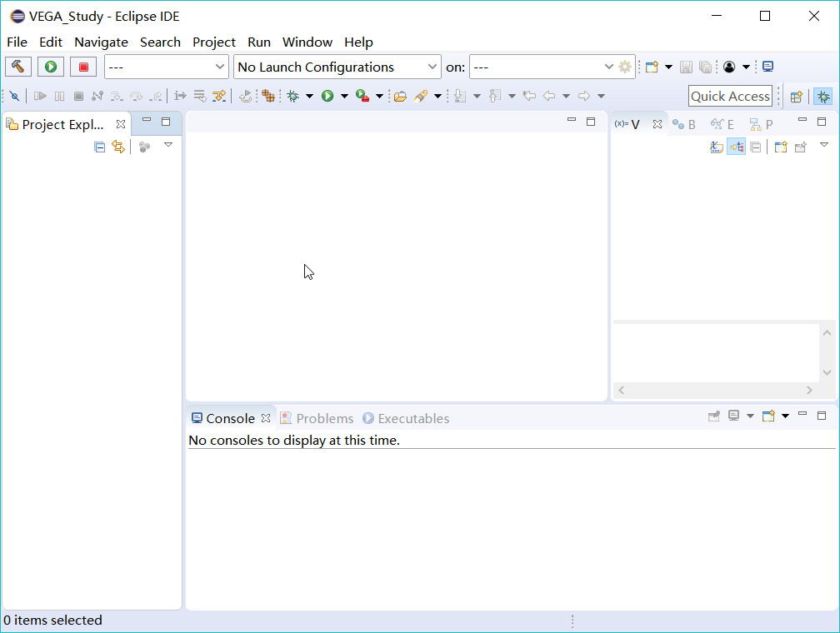Switch to the Expressions tab labeled E
Viewport: 840px width, 633px height.
coord(722,124)
